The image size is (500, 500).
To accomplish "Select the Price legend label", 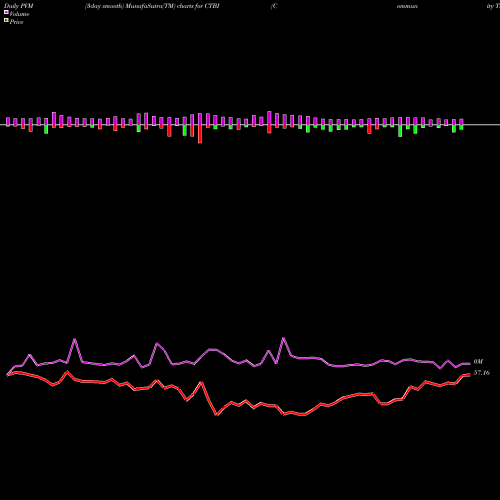I will pyautogui.click(x=16, y=22).
